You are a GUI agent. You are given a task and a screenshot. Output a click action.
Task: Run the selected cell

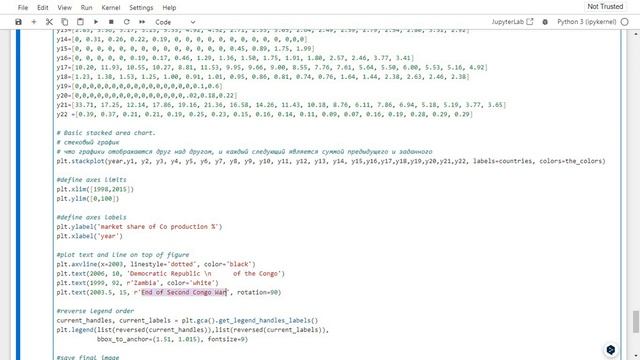(x=96, y=22)
